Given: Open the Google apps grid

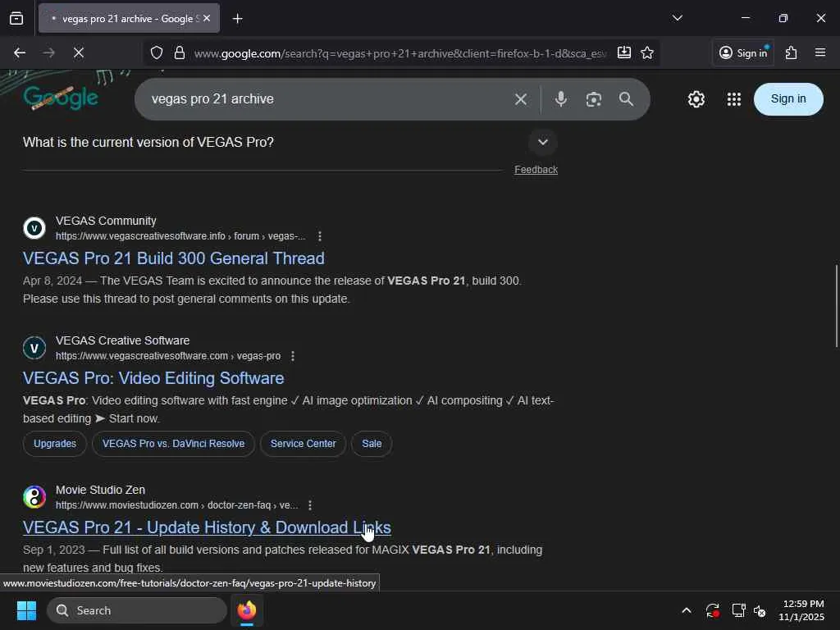Looking at the screenshot, I should tap(734, 99).
